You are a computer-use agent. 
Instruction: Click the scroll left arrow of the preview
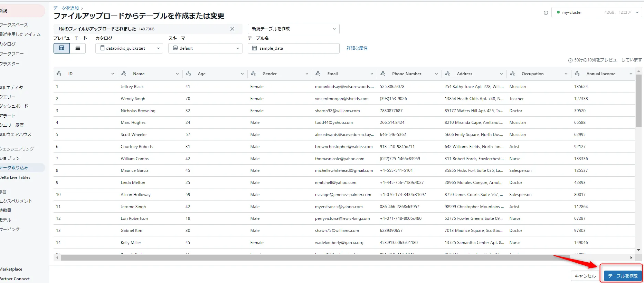point(57,257)
